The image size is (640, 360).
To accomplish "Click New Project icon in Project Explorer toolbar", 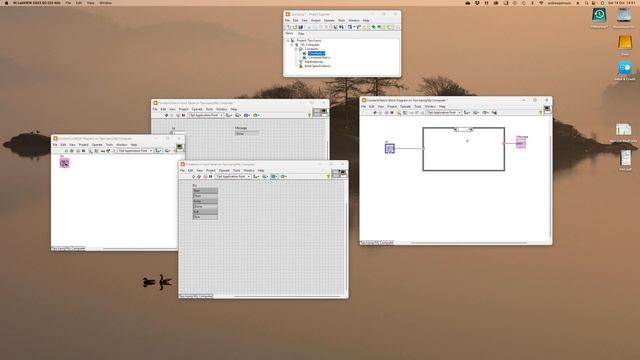I will point(289,27).
